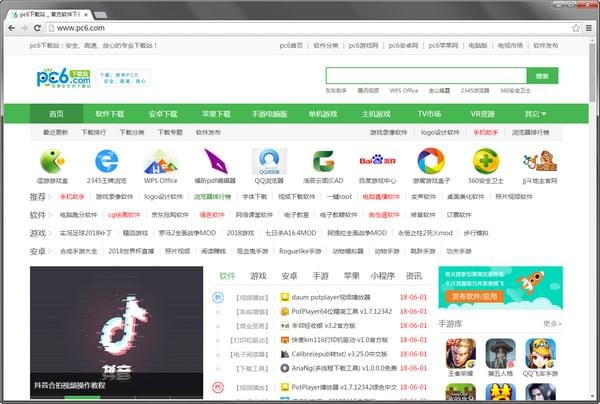Click the green search button
The image size is (600, 404).
[x=542, y=76]
